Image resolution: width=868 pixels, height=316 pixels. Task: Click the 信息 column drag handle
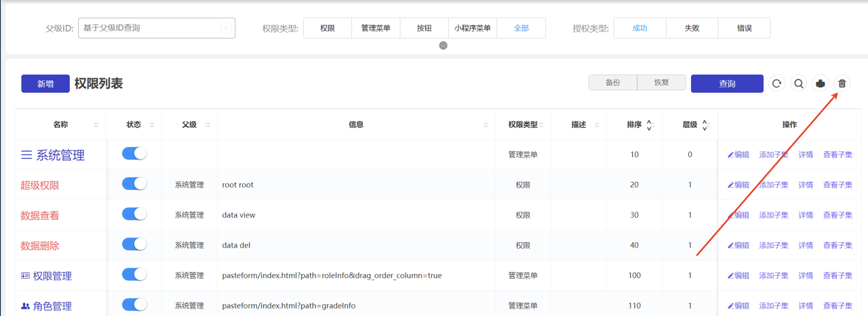486,125
